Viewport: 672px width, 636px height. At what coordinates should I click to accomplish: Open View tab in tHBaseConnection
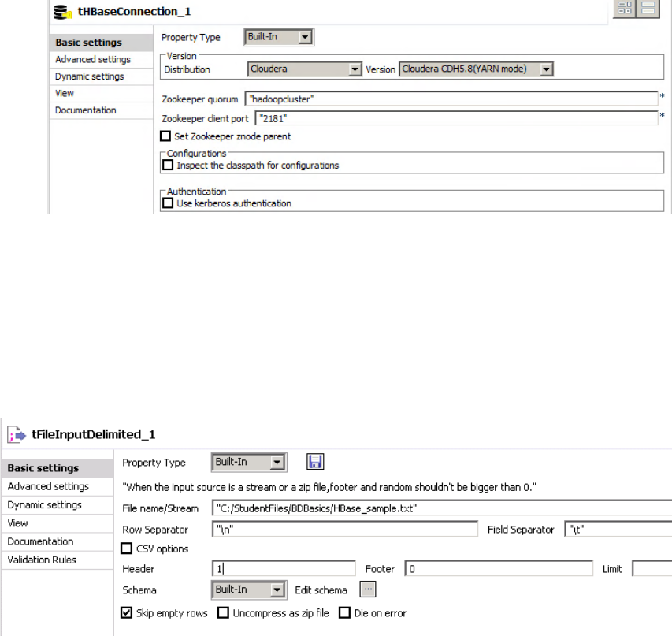click(101, 94)
